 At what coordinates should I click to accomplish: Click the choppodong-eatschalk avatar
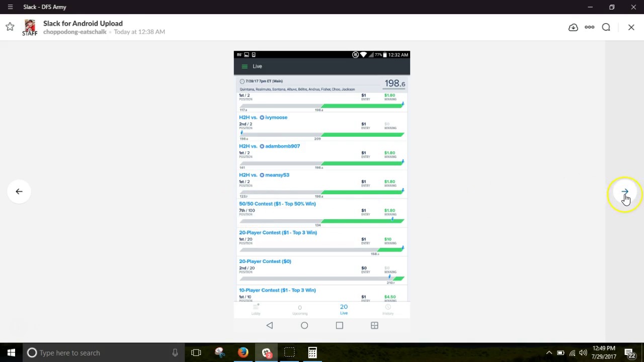(30, 27)
